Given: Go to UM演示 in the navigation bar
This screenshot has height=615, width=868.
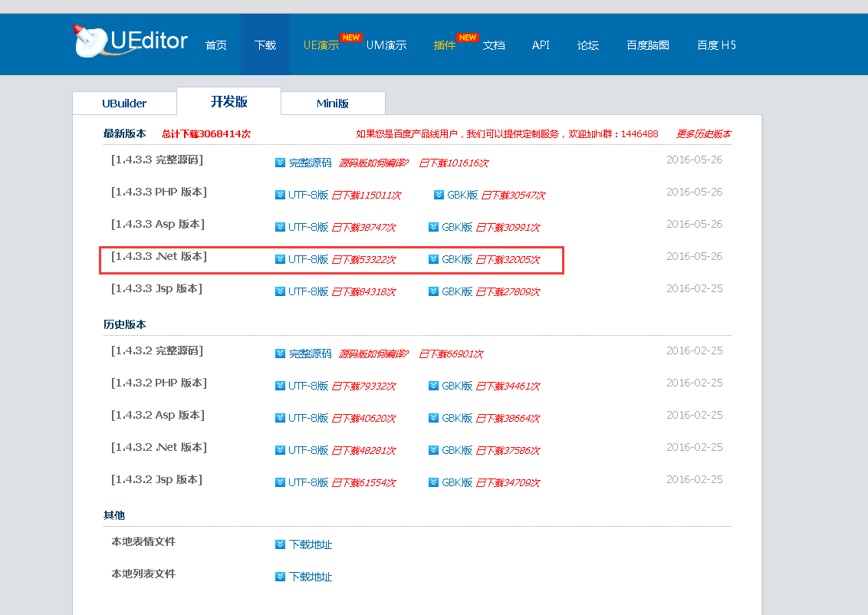Looking at the screenshot, I should 386,45.
